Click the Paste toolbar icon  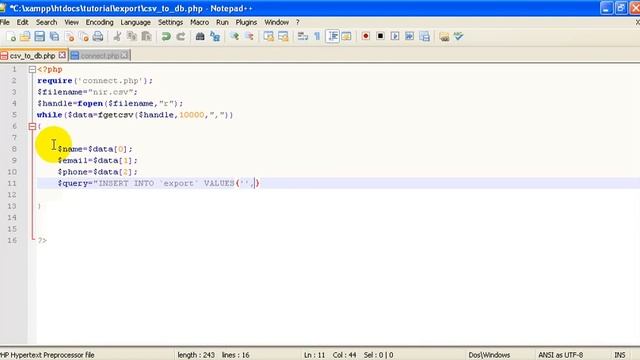point(146,37)
